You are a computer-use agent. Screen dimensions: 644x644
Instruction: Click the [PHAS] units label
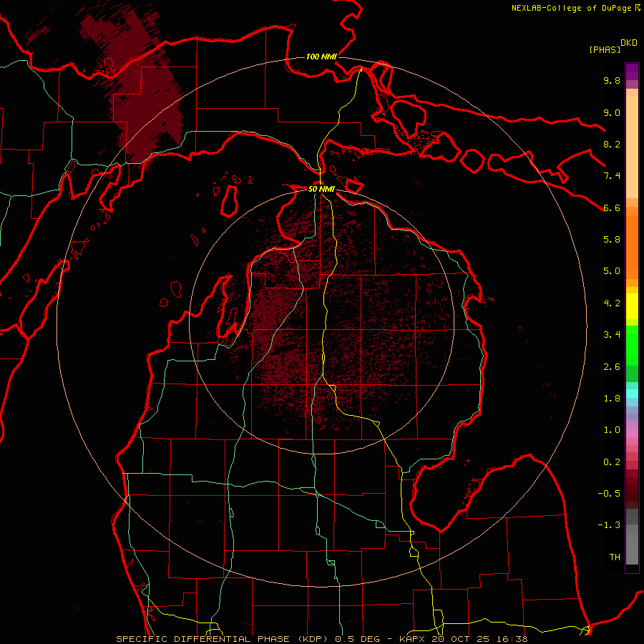click(605, 49)
